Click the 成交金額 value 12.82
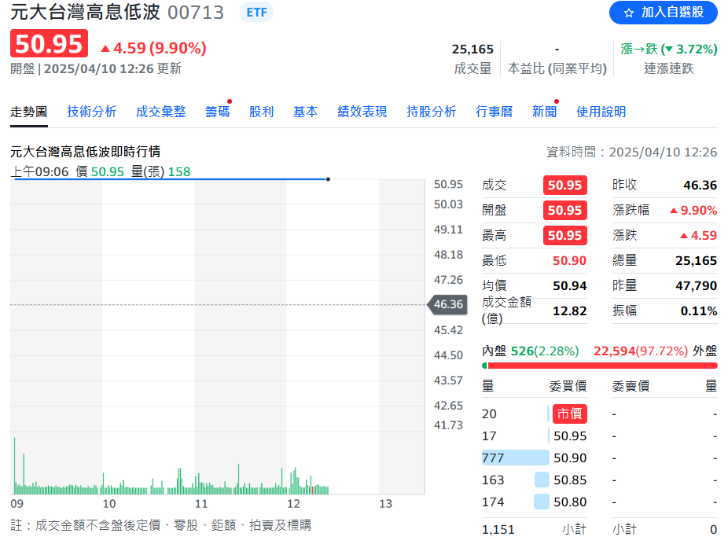Image resolution: width=728 pixels, height=539 pixels. 570,311
